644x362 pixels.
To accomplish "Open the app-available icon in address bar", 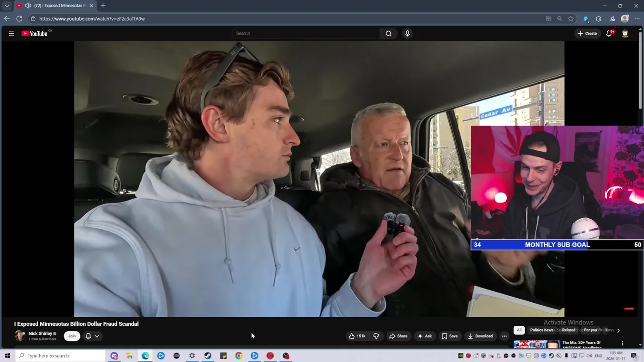I will [x=548, y=19].
